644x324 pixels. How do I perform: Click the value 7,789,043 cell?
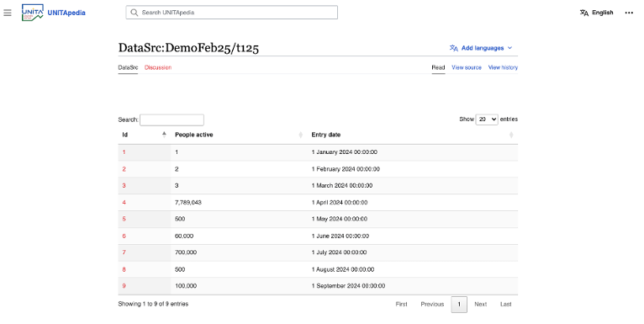tap(239, 202)
